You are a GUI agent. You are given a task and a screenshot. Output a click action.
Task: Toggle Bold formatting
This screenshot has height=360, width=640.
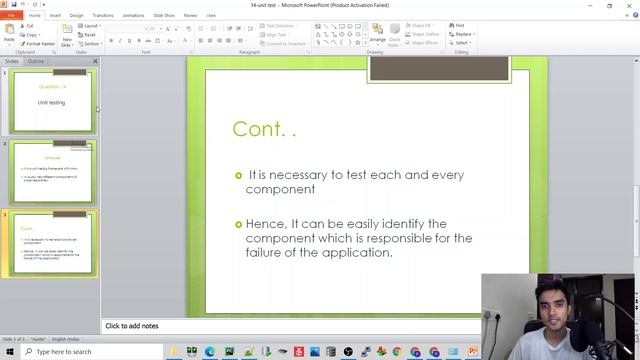tap(111, 41)
